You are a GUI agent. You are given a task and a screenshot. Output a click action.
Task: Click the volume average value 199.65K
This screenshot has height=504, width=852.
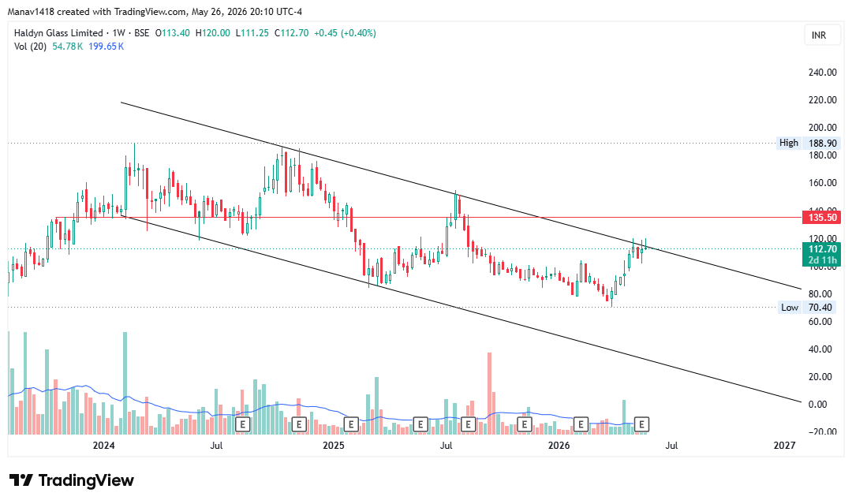(106, 47)
